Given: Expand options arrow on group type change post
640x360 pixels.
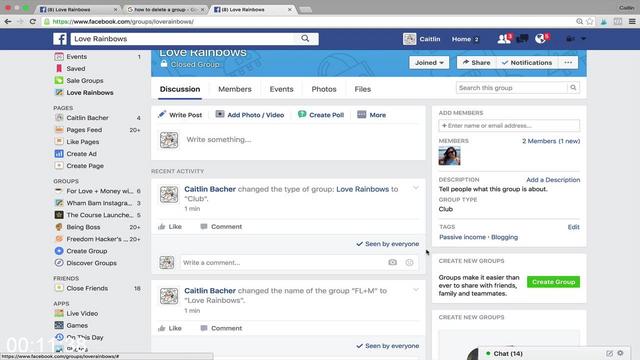Looking at the screenshot, I should pyautogui.click(x=416, y=188).
